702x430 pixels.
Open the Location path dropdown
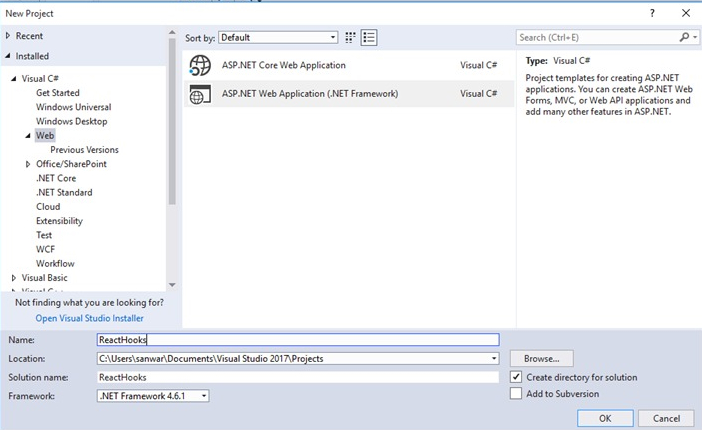pyautogui.click(x=494, y=358)
